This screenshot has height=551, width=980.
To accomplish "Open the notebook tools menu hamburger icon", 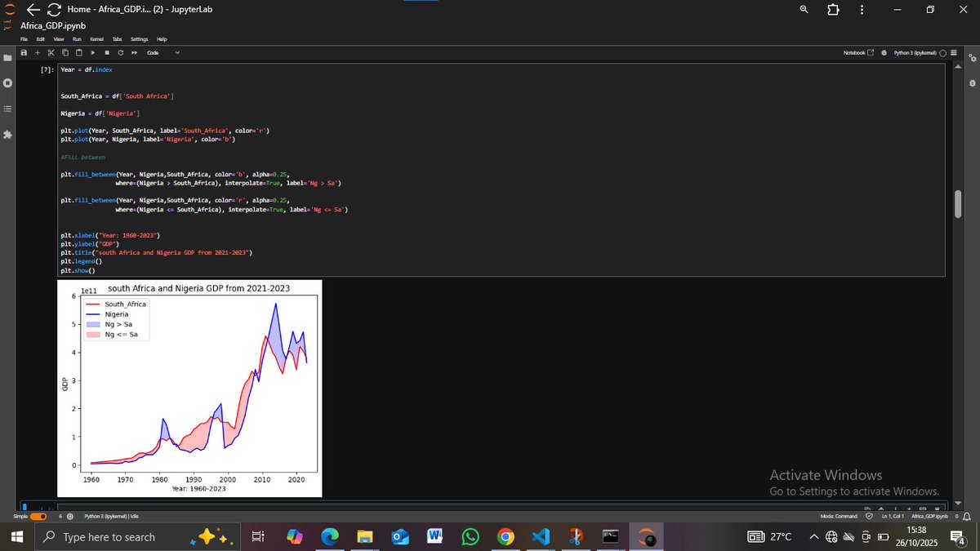I will 954,52.
